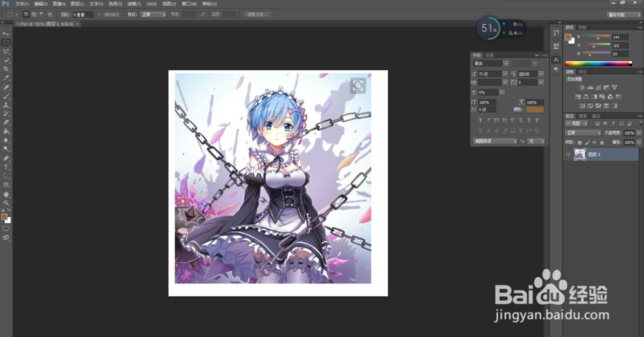Open the 滤镜(T) menu

133,4
